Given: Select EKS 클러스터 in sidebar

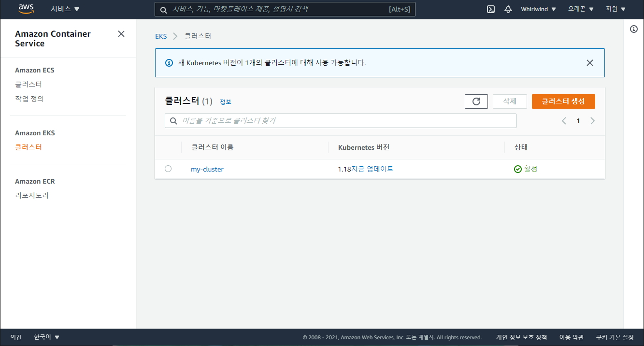Looking at the screenshot, I should point(29,147).
